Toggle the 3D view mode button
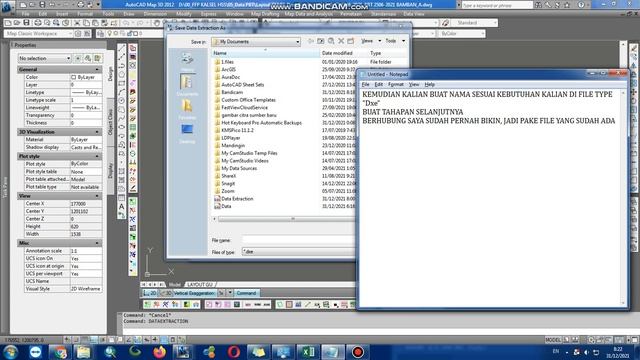 pyautogui.click(x=165, y=293)
